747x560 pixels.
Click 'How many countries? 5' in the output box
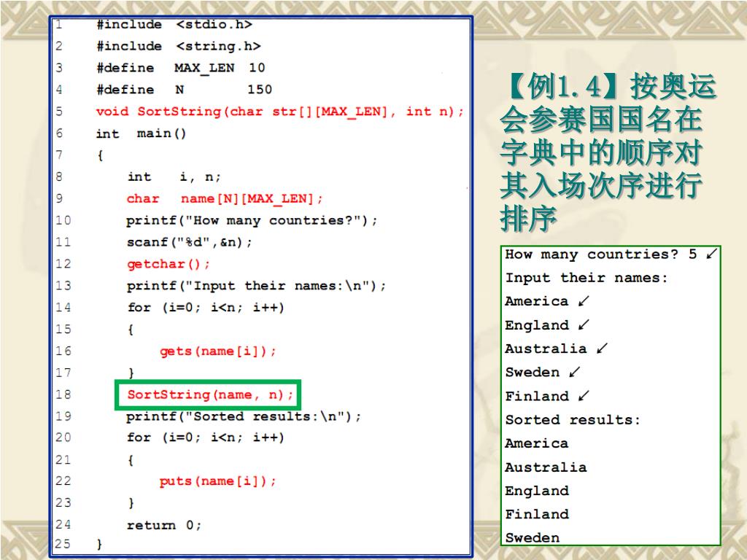coord(601,254)
